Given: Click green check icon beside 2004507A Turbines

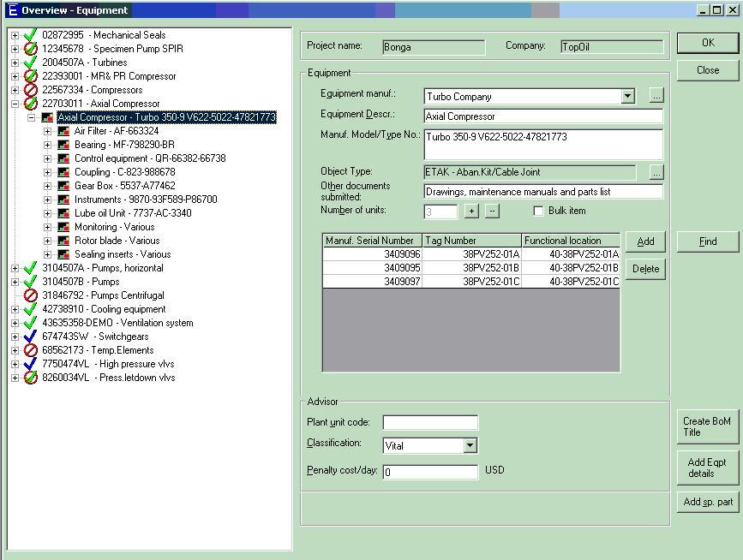Looking at the screenshot, I should pos(30,62).
